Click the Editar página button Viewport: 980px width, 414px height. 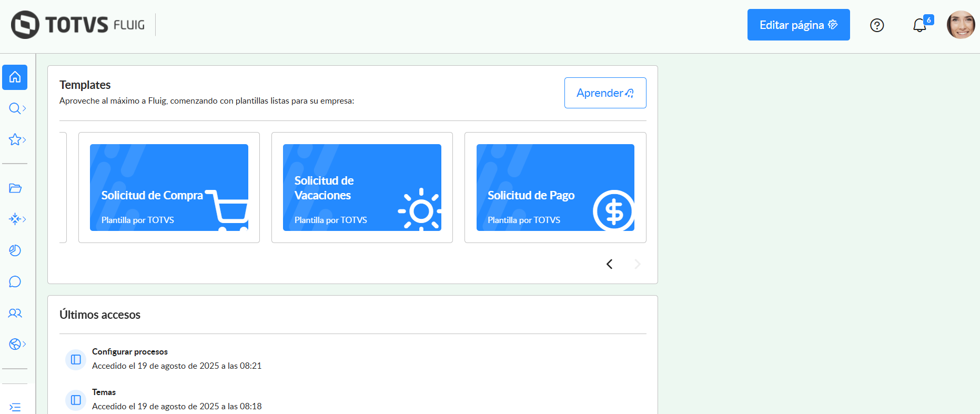click(799, 25)
